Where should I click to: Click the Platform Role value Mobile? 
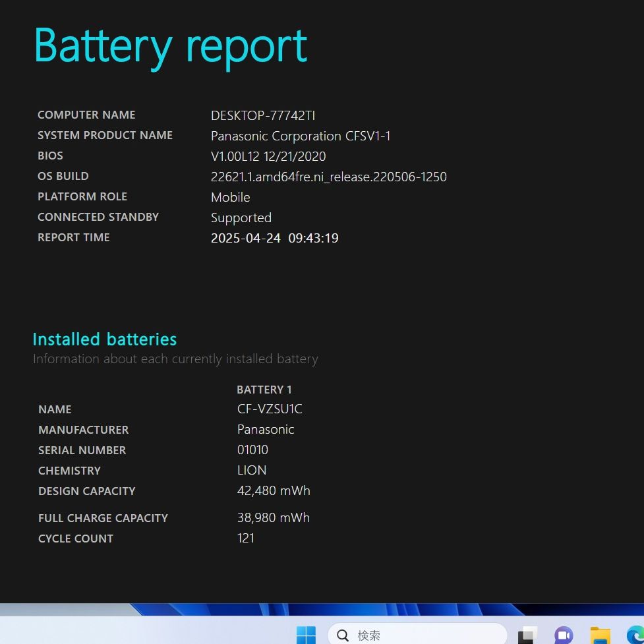231,197
